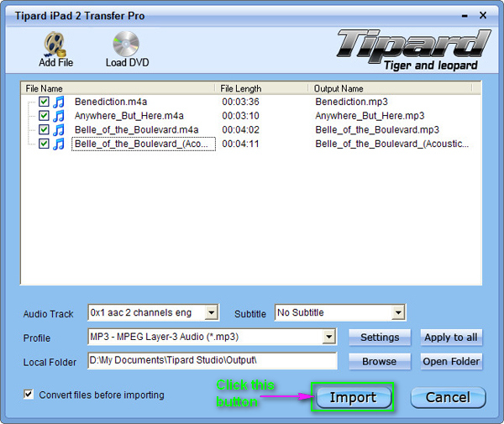Open the Subtitle dropdown

398,312
